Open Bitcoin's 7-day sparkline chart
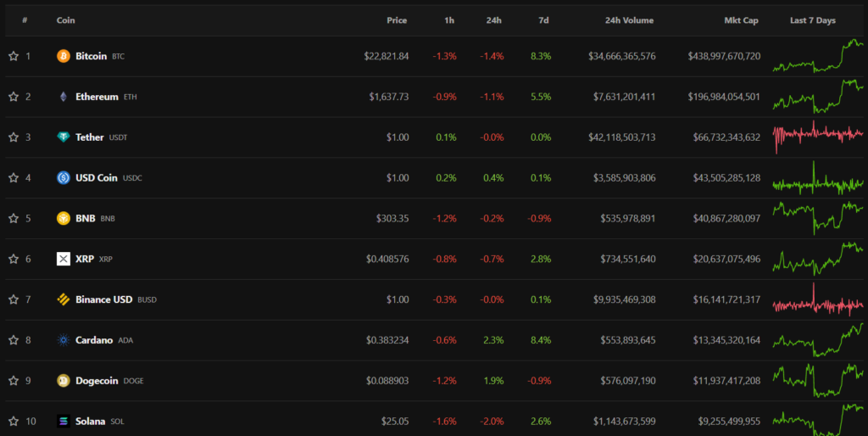The height and width of the screenshot is (436, 868). [x=818, y=56]
